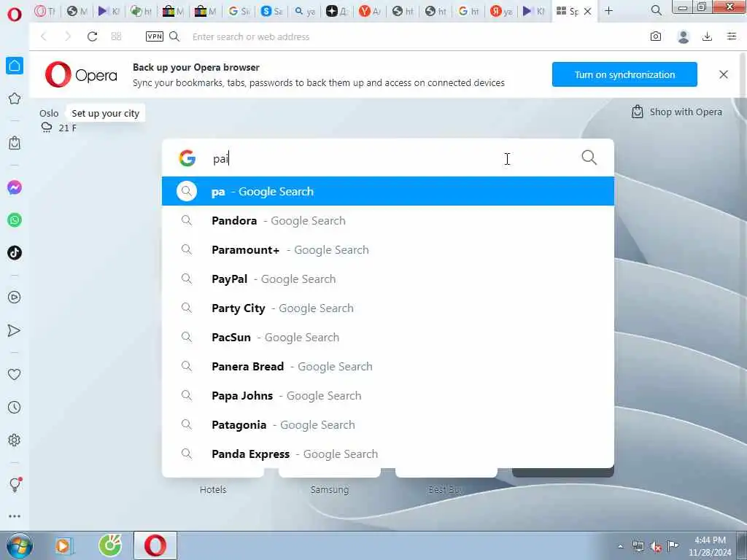Open Coc Coc browser taskbar icon

(110, 545)
